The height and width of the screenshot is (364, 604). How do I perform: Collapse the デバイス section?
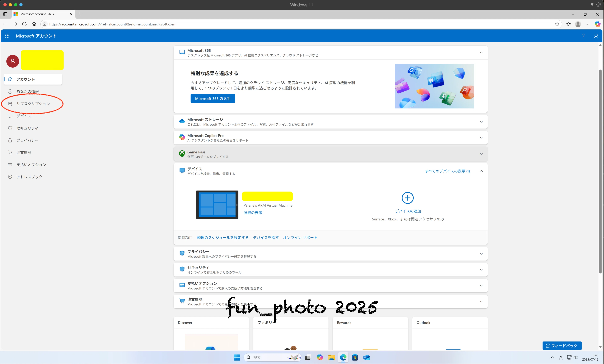click(x=481, y=171)
